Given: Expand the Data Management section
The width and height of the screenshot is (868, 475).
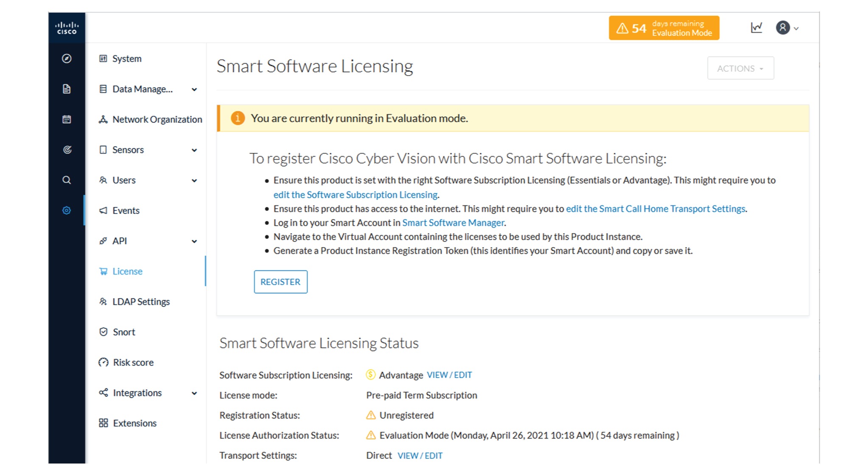Looking at the screenshot, I should 194,89.
